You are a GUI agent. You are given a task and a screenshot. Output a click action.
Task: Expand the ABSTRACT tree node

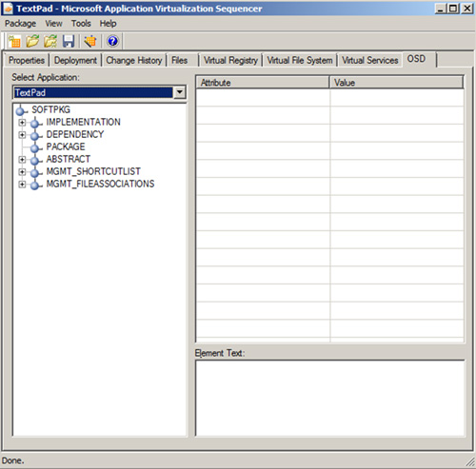(22, 160)
